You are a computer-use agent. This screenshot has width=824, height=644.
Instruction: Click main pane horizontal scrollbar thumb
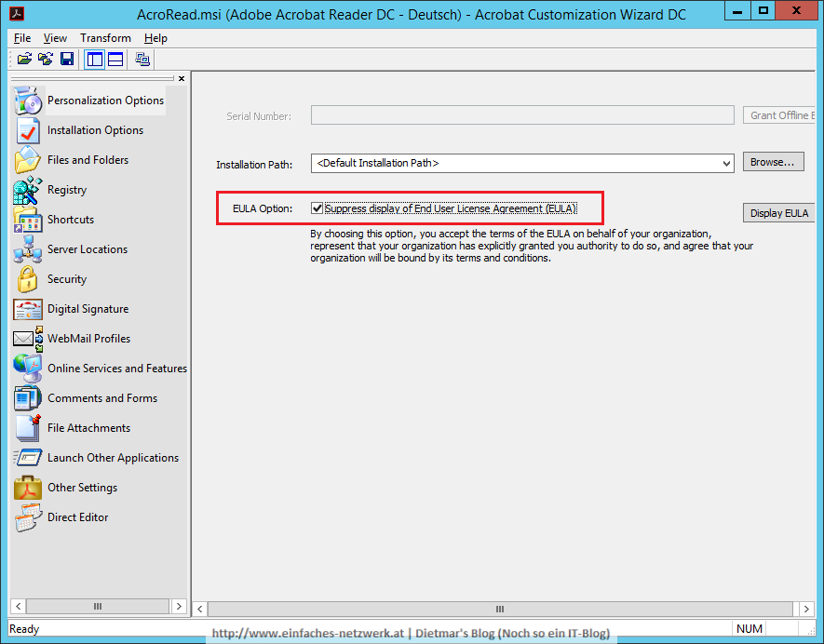click(500, 609)
